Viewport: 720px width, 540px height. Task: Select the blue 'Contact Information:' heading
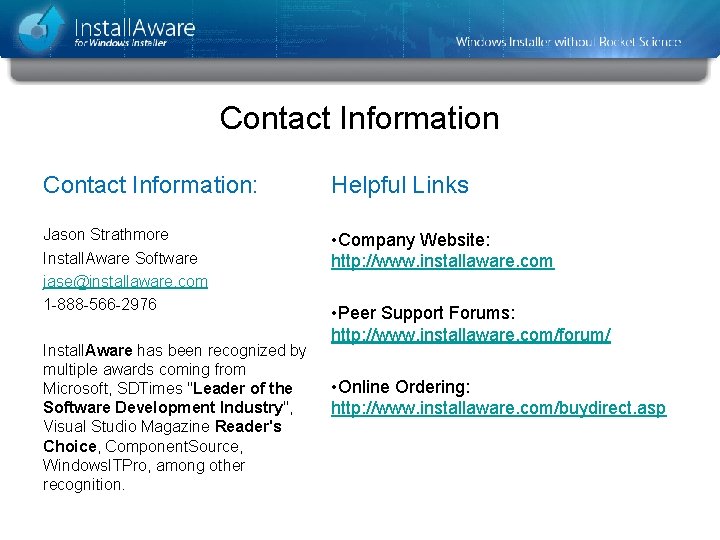tap(150, 185)
